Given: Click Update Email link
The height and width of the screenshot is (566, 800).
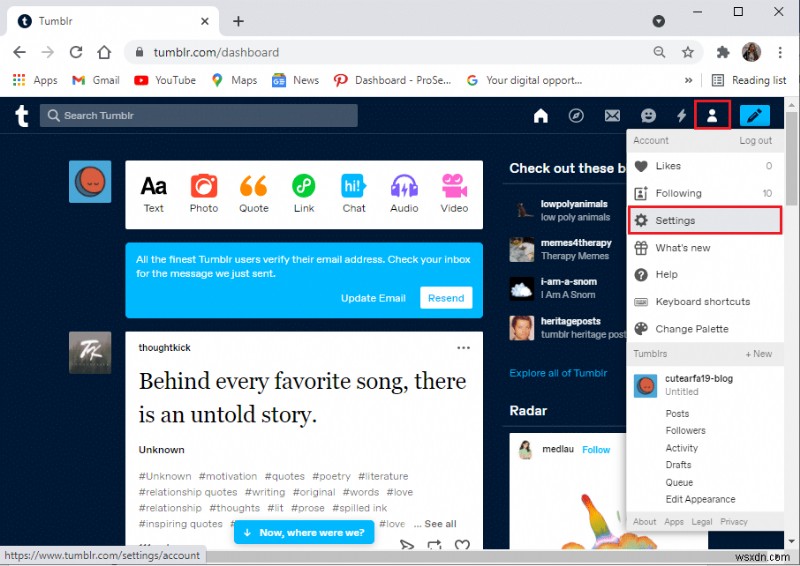Looking at the screenshot, I should pos(373,298).
